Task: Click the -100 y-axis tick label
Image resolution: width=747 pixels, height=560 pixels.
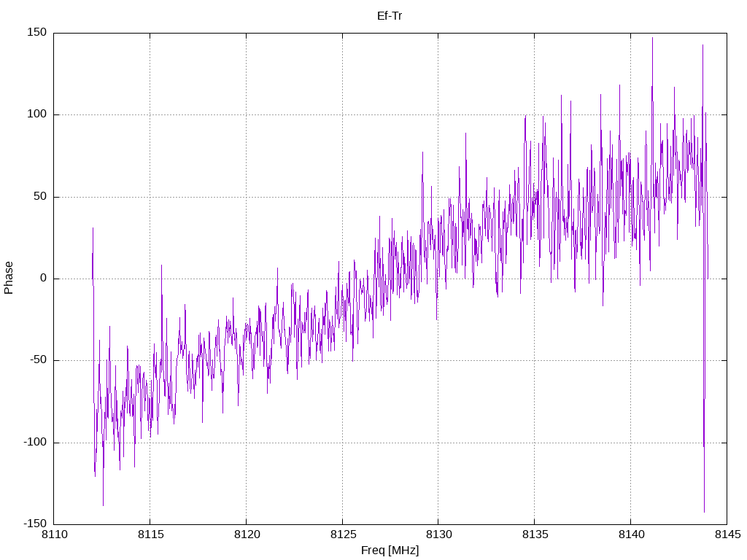Action: point(35,442)
